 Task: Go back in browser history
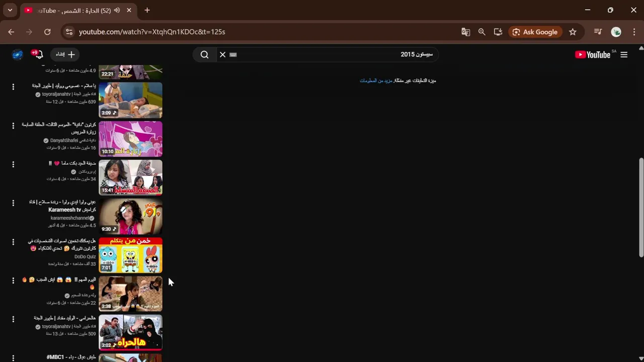pos(11,32)
